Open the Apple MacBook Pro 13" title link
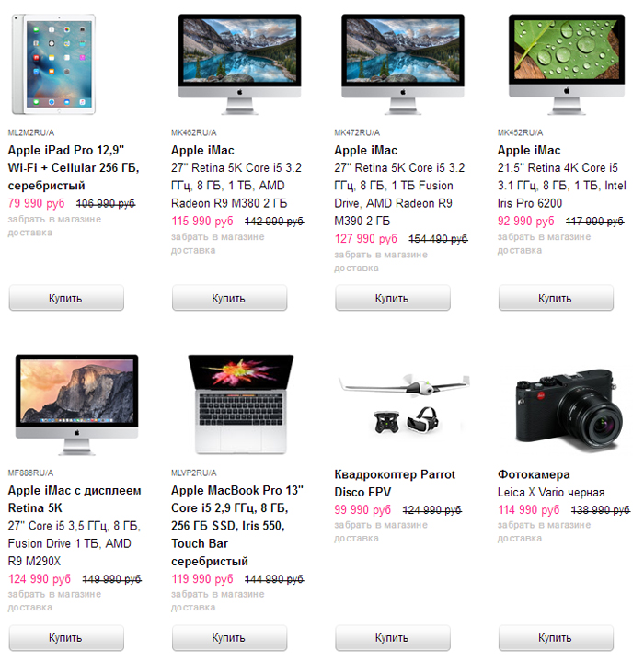 237,526
